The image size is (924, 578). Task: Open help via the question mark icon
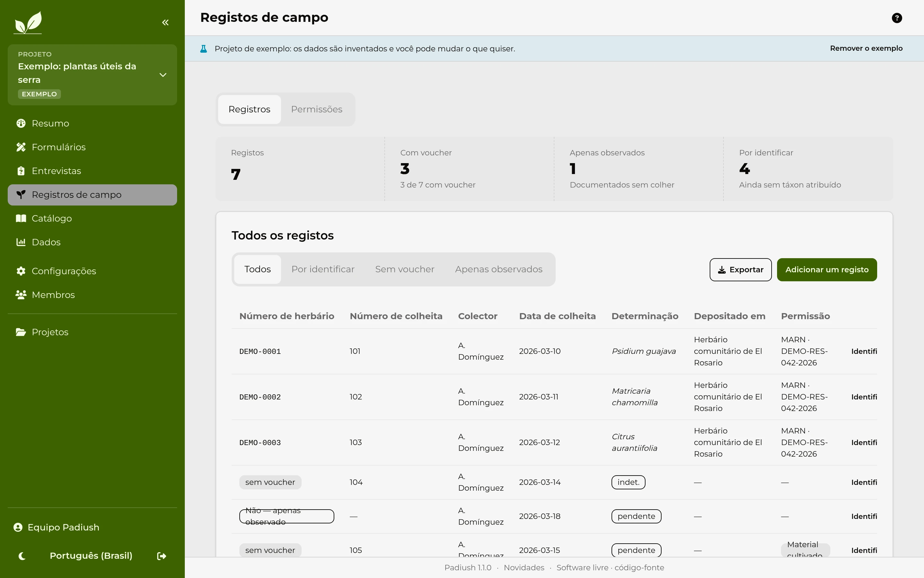pos(897,18)
